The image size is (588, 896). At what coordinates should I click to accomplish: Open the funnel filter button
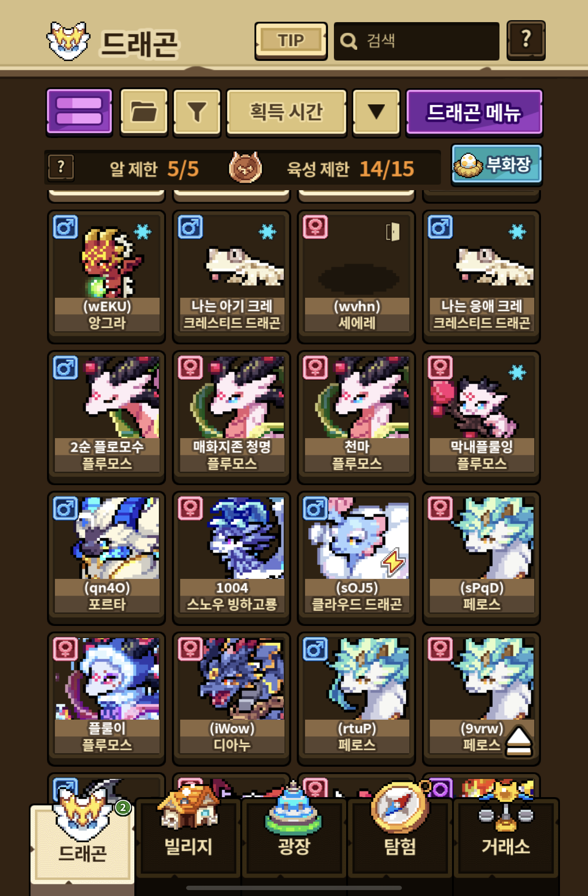pyautogui.click(x=197, y=112)
